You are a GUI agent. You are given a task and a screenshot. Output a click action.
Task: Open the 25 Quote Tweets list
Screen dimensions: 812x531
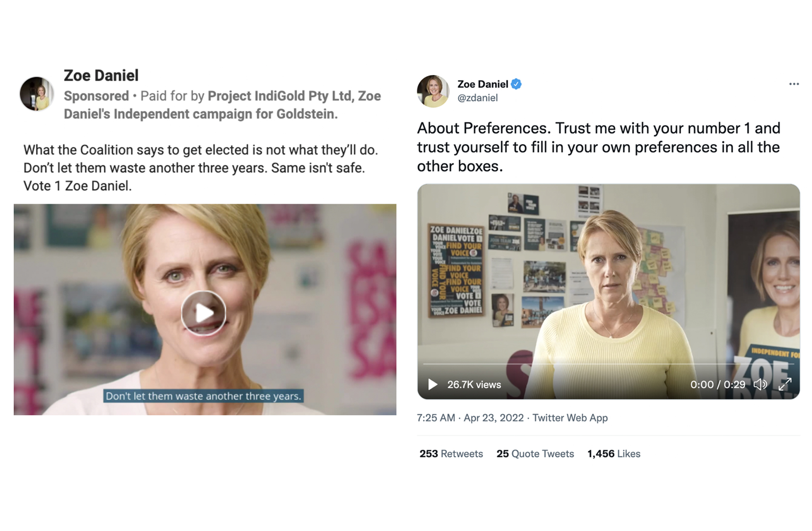pyautogui.click(x=535, y=454)
